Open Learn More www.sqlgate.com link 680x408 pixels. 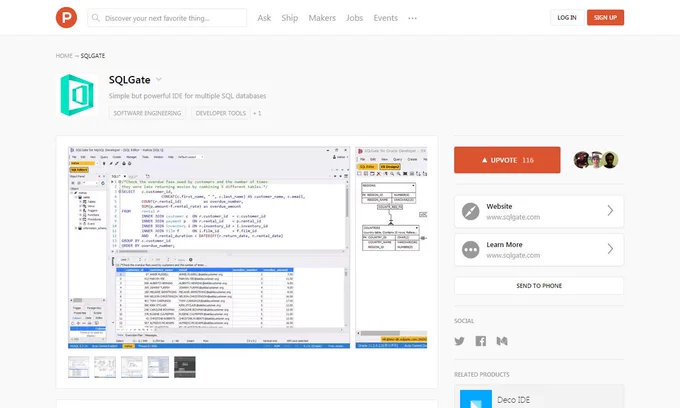[513, 255]
